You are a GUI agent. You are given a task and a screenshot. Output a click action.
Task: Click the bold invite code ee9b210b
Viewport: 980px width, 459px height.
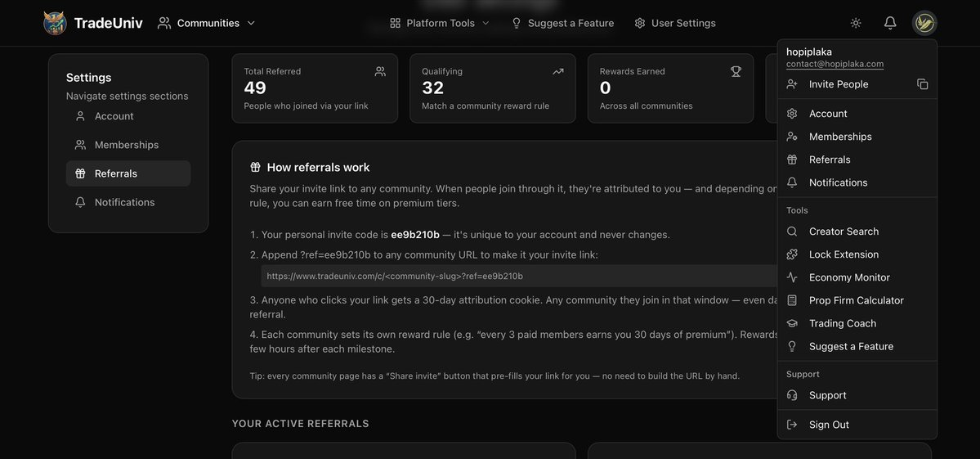(x=415, y=235)
